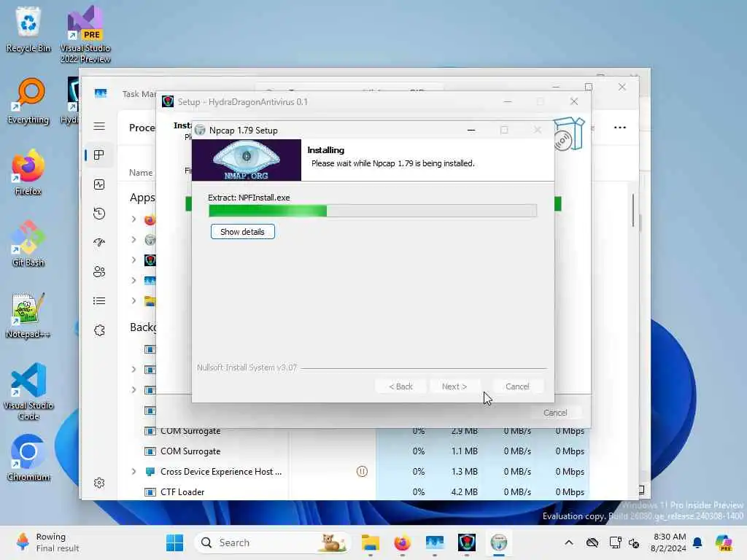Open Users page in Task Manager sidebar
747x560 pixels.
(99, 271)
